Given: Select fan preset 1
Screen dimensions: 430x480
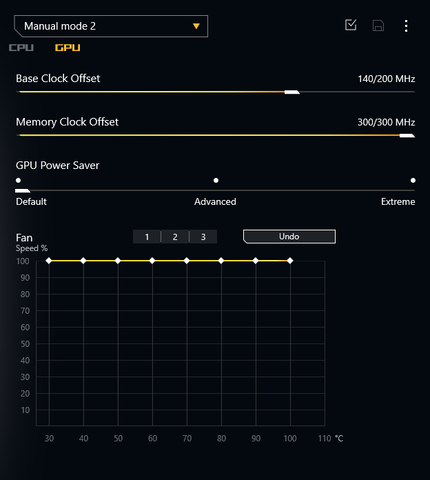Looking at the screenshot, I should (x=147, y=237).
